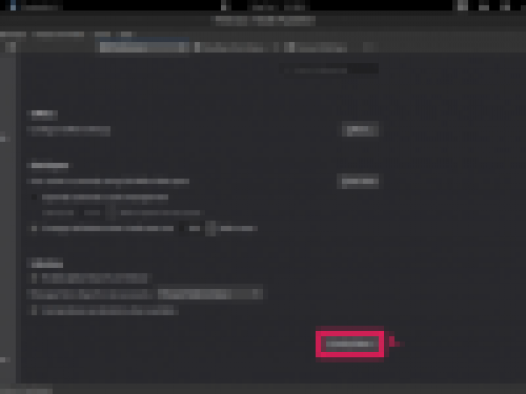
Task: Click the button outlined in pink
Action: pos(350,344)
